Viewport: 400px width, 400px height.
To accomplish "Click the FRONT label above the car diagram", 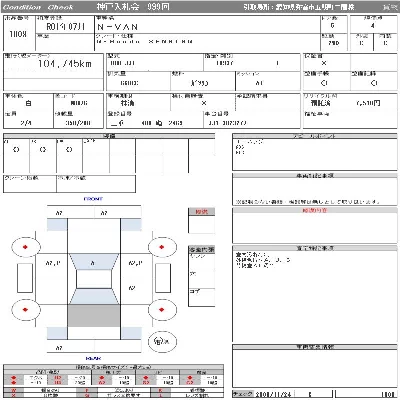I will (93, 199).
